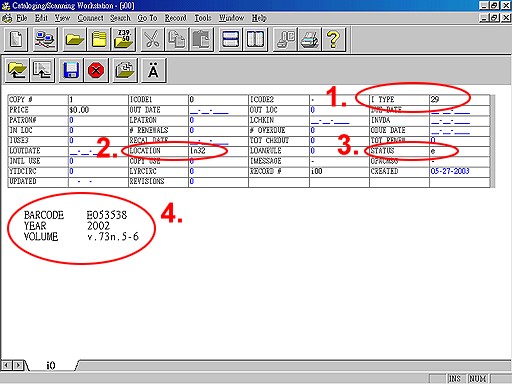The image size is (512, 384).
Task: Click the Ä diacritics character icon
Action: (153, 70)
